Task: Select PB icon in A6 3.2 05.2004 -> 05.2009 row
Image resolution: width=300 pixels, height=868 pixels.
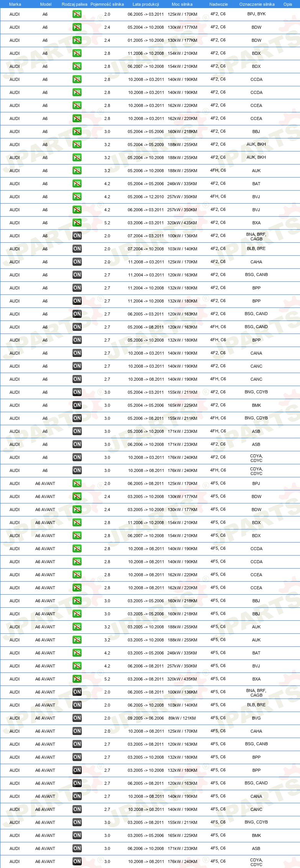Action: point(77,145)
